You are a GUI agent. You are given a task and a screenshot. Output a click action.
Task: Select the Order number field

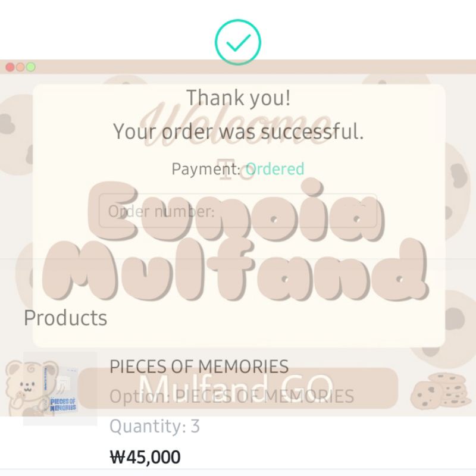(x=238, y=211)
